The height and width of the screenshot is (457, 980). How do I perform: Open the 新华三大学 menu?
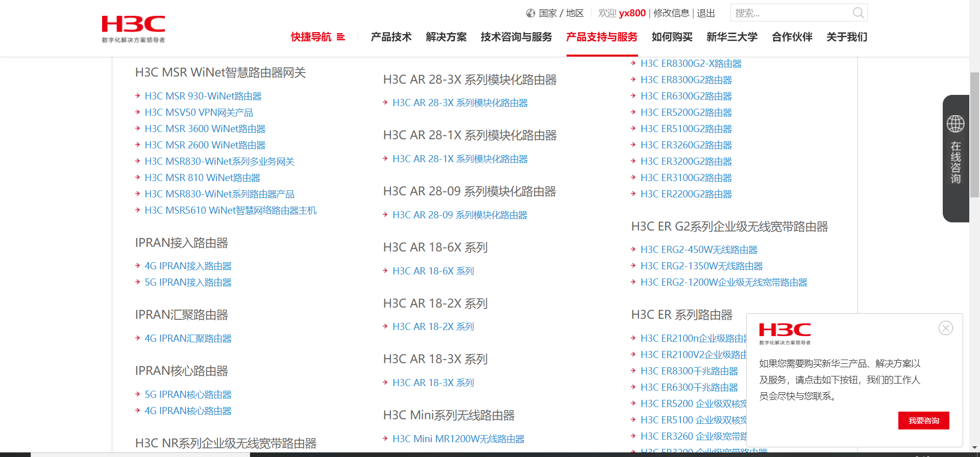tap(732, 37)
